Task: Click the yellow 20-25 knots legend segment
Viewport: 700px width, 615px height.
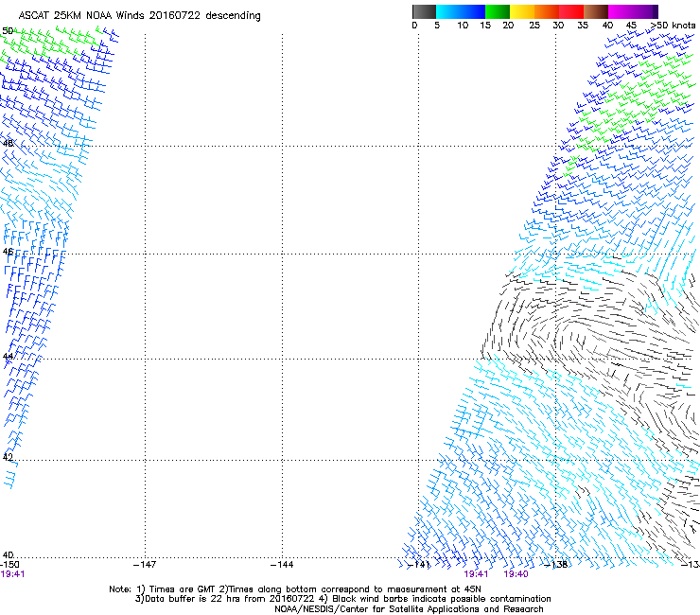Action: [522, 11]
